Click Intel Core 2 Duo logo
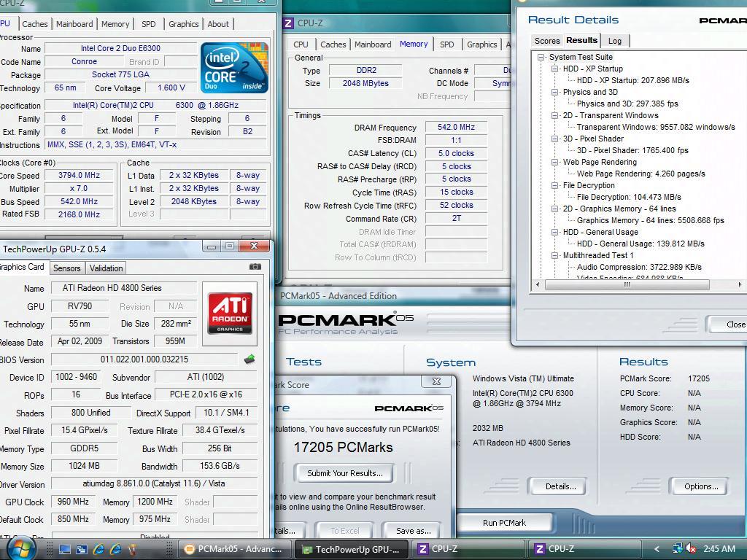This screenshot has height=560, width=747. (234, 68)
